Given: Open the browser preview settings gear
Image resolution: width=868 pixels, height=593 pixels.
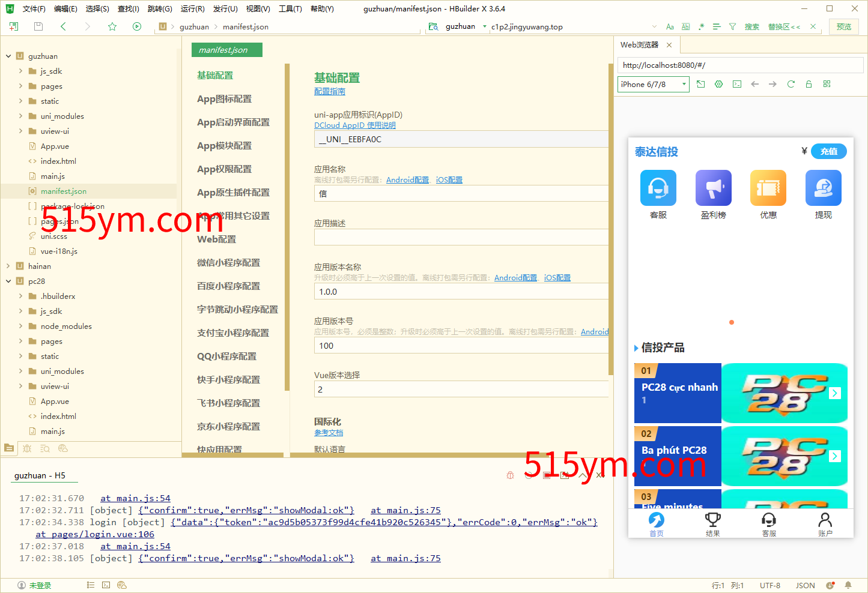Looking at the screenshot, I should pos(718,84).
